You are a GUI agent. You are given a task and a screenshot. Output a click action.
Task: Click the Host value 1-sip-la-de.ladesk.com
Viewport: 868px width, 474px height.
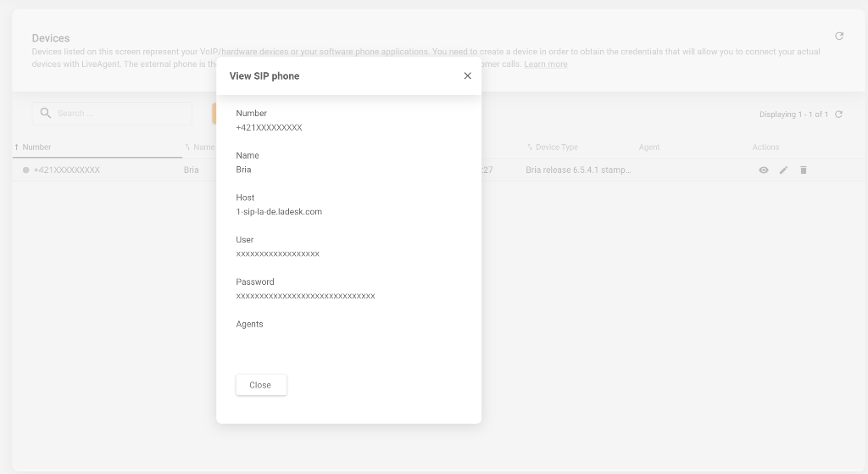click(x=278, y=211)
